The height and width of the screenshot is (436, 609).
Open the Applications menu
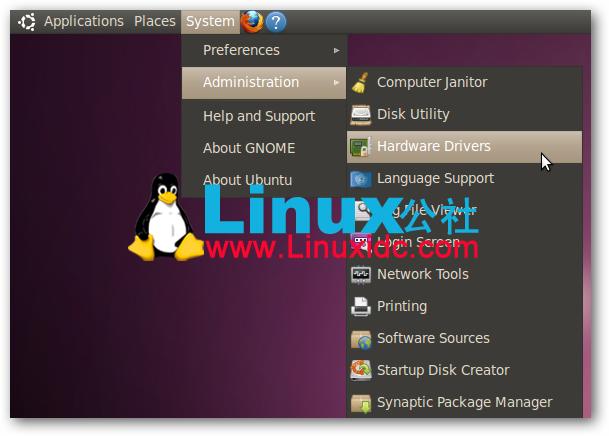click(x=84, y=21)
